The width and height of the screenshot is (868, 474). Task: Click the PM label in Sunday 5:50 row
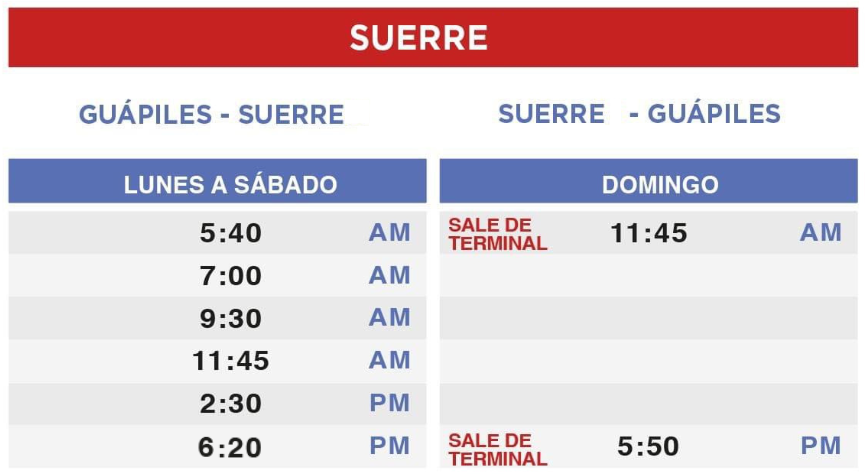pyautogui.click(x=821, y=445)
